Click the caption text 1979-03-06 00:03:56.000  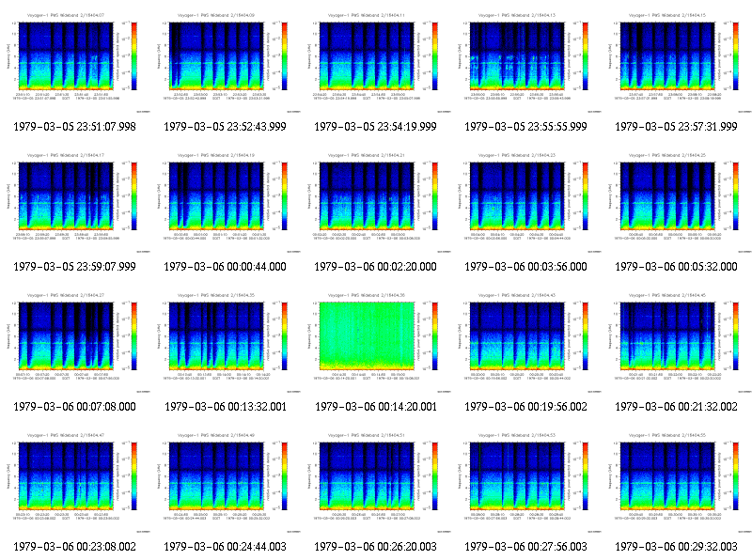point(525,267)
